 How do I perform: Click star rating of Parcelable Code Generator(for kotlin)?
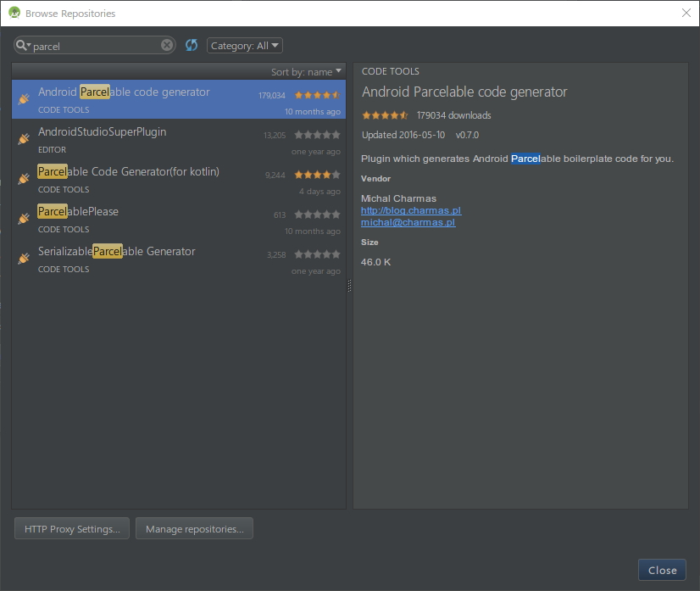click(318, 175)
